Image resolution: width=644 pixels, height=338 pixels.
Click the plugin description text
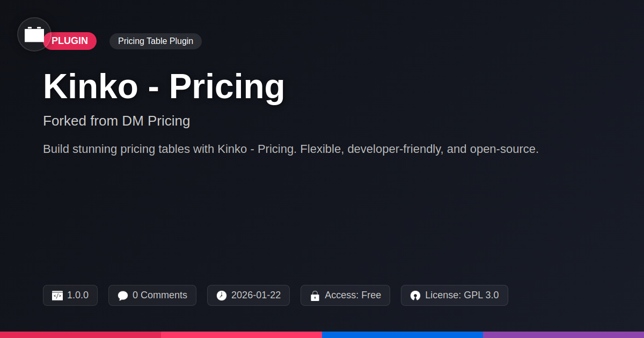[x=290, y=149]
